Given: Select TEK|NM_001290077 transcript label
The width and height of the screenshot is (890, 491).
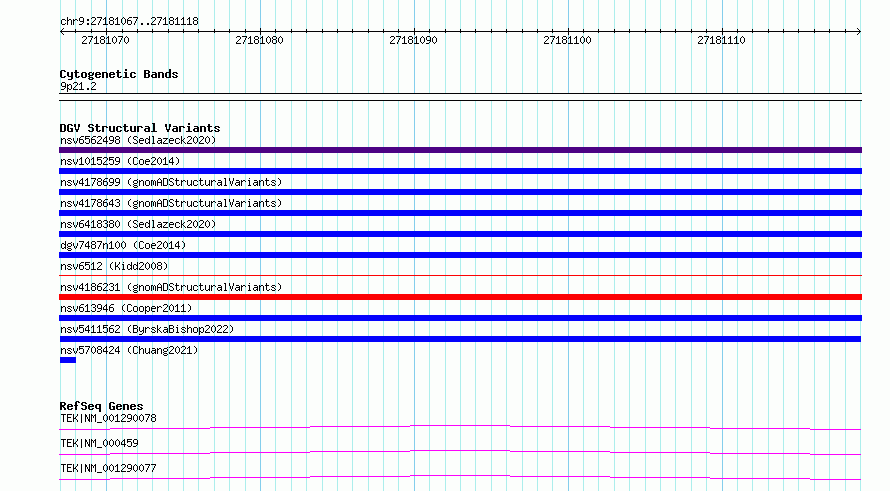Looking at the screenshot, I should 108,468.
